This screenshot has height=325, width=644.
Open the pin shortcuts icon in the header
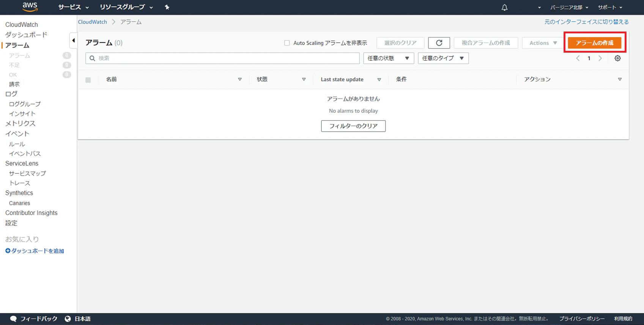167,7
